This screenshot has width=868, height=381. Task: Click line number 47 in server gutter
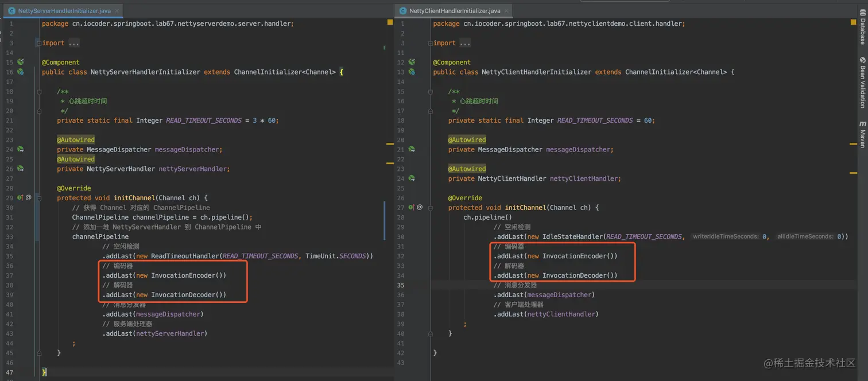10,372
